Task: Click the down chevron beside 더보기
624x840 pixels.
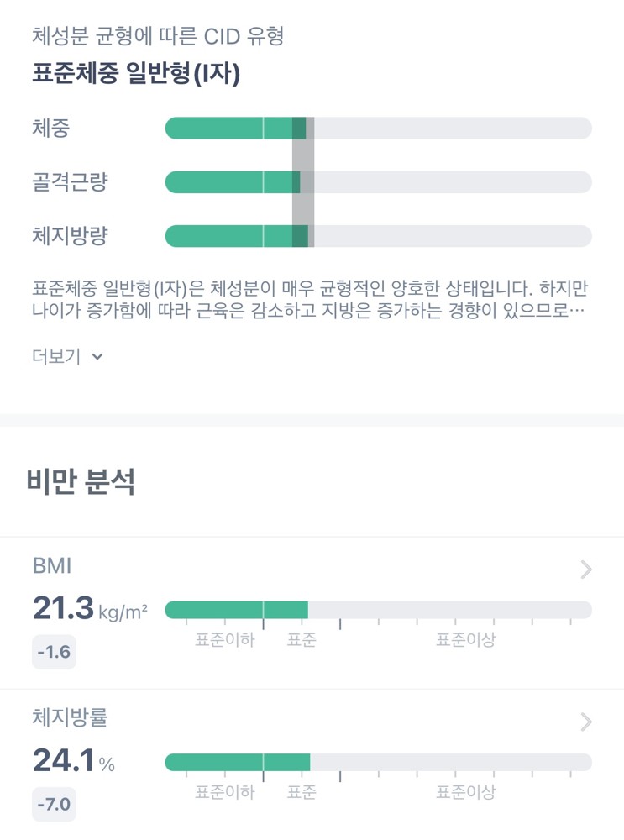Action: 97,356
